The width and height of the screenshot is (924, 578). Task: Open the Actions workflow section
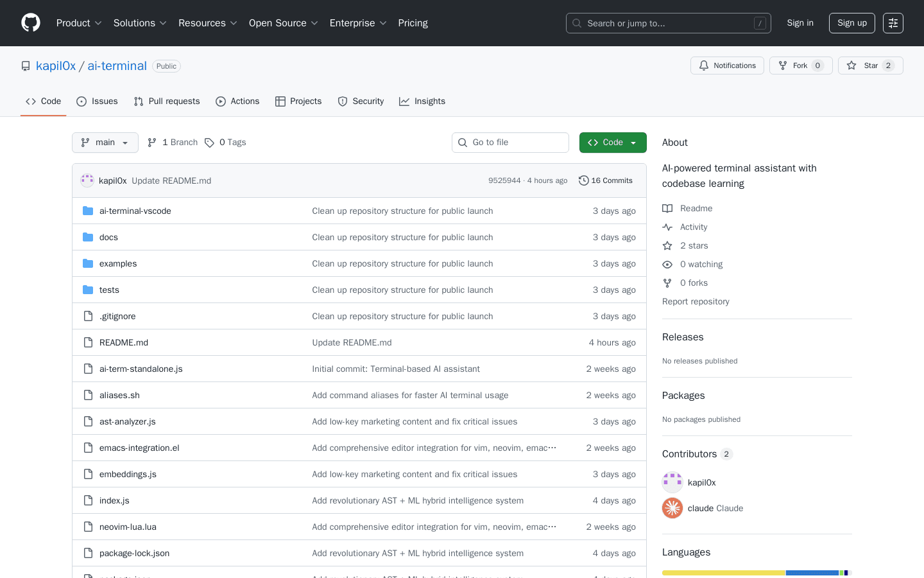[237, 101]
